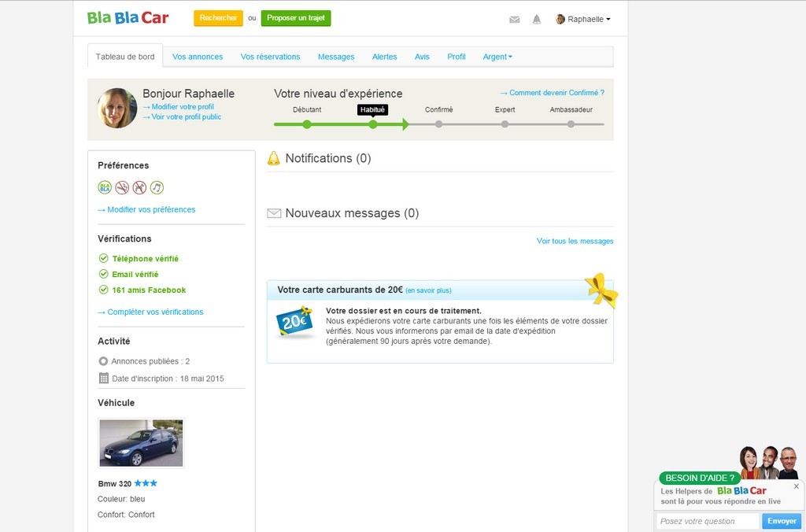Click the no-pets preference icon

point(139,187)
